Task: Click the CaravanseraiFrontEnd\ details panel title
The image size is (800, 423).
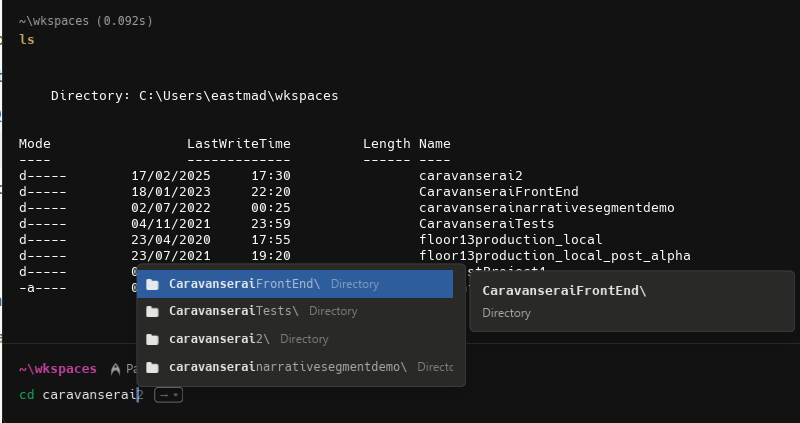Action: click(565, 291)
